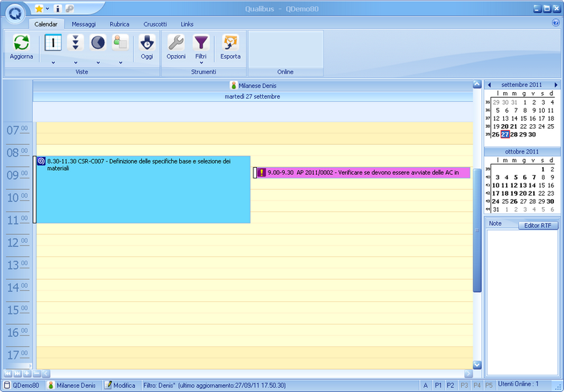Click the Milanese Denis status bar entry
This screenshot has width=564, height=392.
(73, 385)
